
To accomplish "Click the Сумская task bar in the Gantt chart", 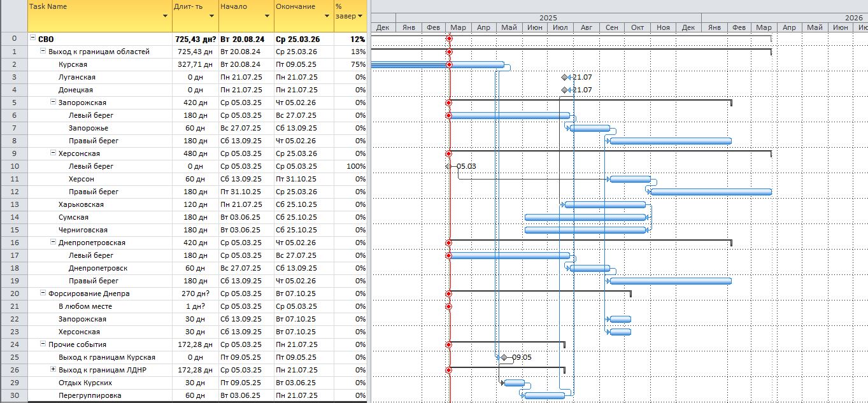I will [x=585, y=217].
